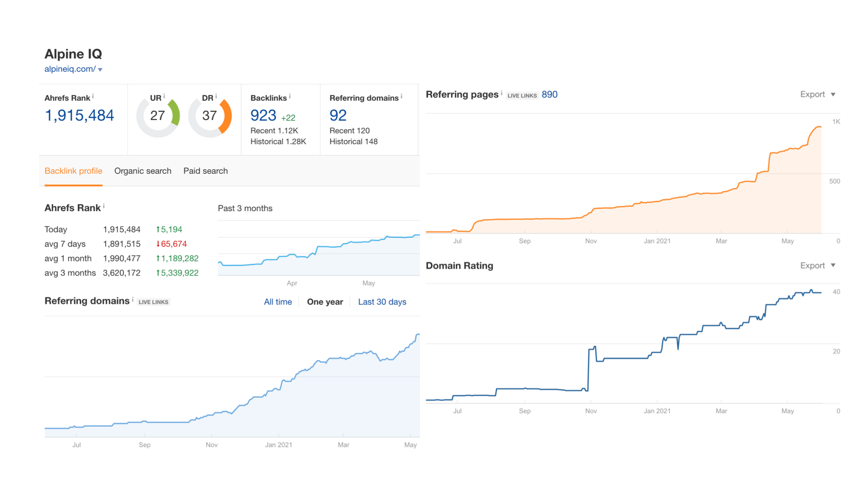The height and width of the screenshot is (484, 868).
Task: Show All time referring domains range
Action: tap(278, 302)
